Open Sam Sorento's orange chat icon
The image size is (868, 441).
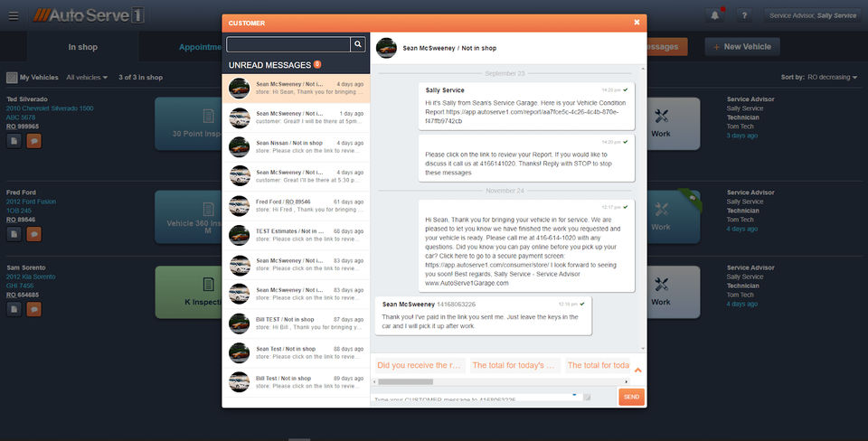click(33, 309)
